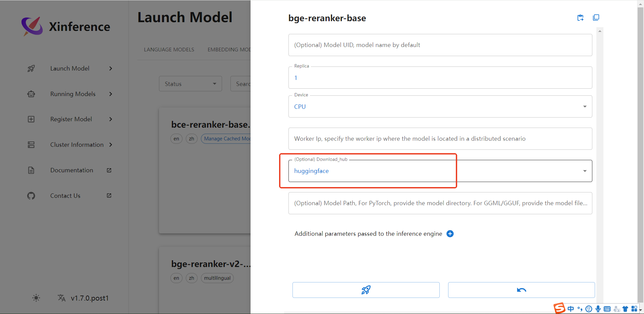Select Launch Model in the sidebar

(70, 69)
